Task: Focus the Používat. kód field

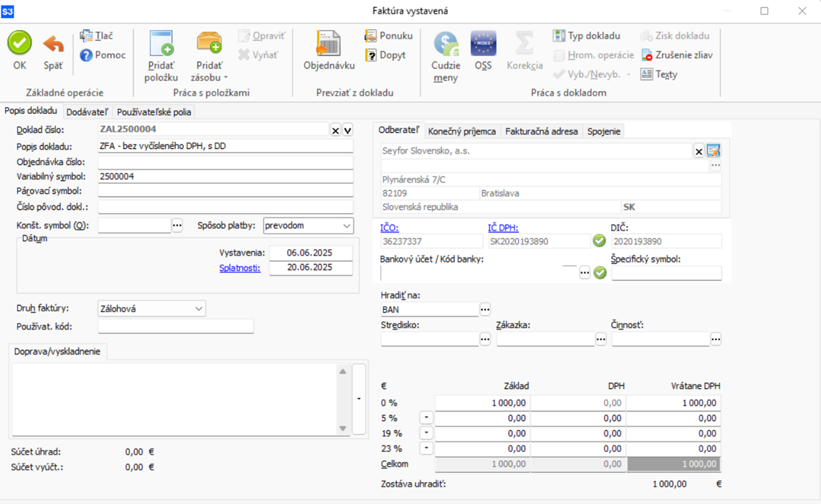Action: point(176,326)
